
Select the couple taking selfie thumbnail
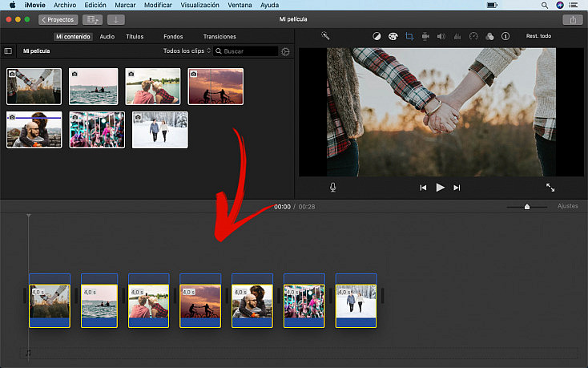[x=153, y=87]
